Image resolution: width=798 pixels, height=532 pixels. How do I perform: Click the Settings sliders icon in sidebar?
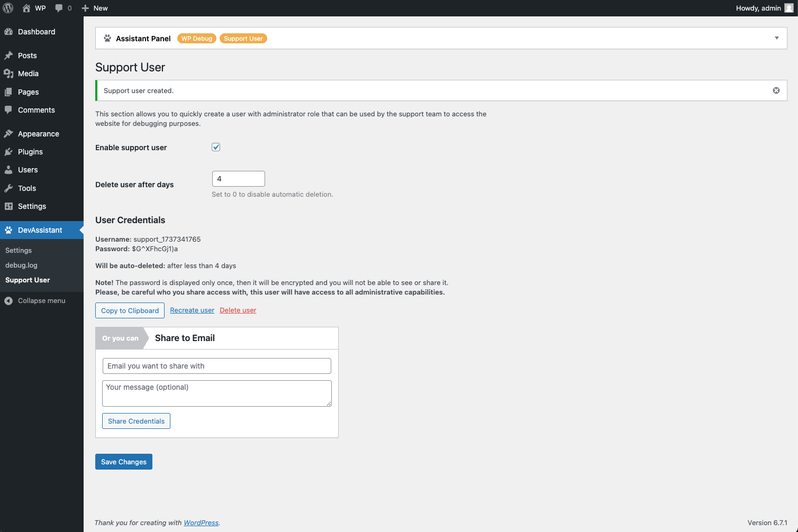(8, 206)
